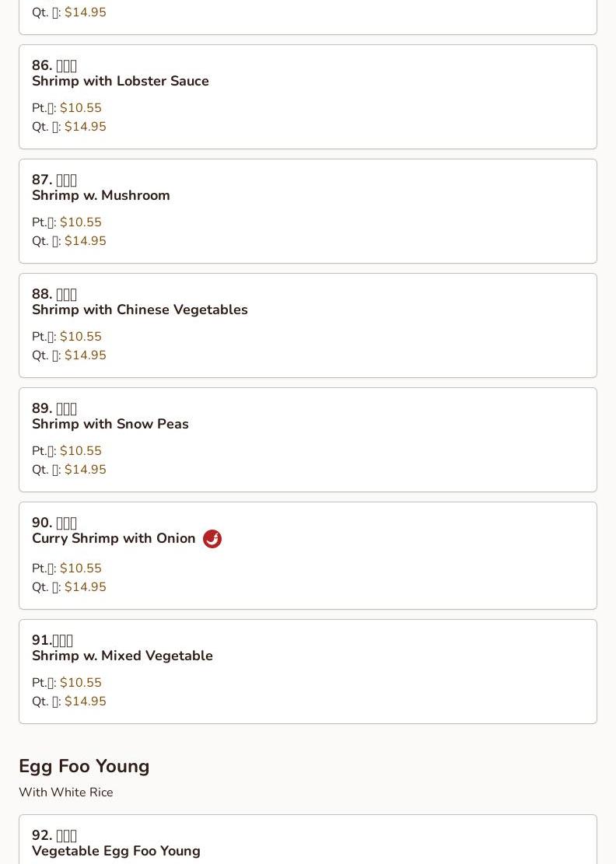Click the With White Rice subtitle
This screenshot has height=864, width=616.
[66, 792]
